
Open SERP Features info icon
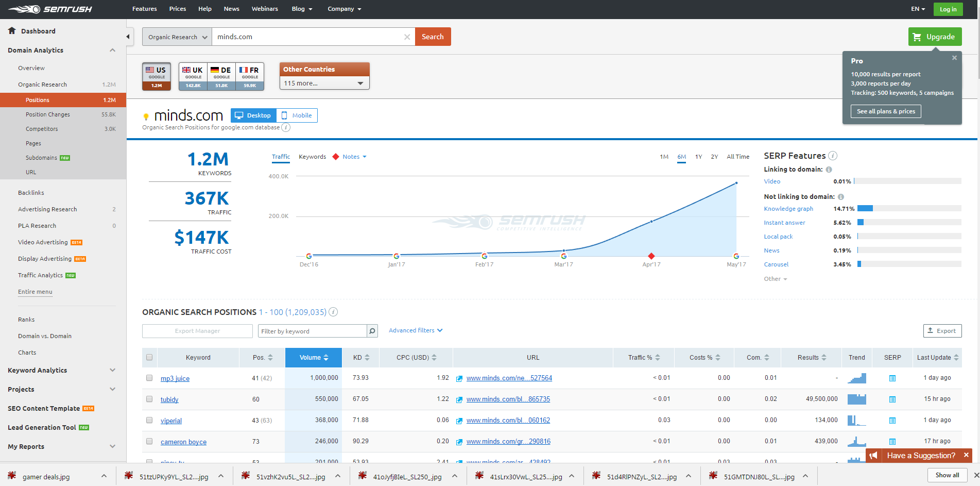pyautogui.click(x=833, y=156)
